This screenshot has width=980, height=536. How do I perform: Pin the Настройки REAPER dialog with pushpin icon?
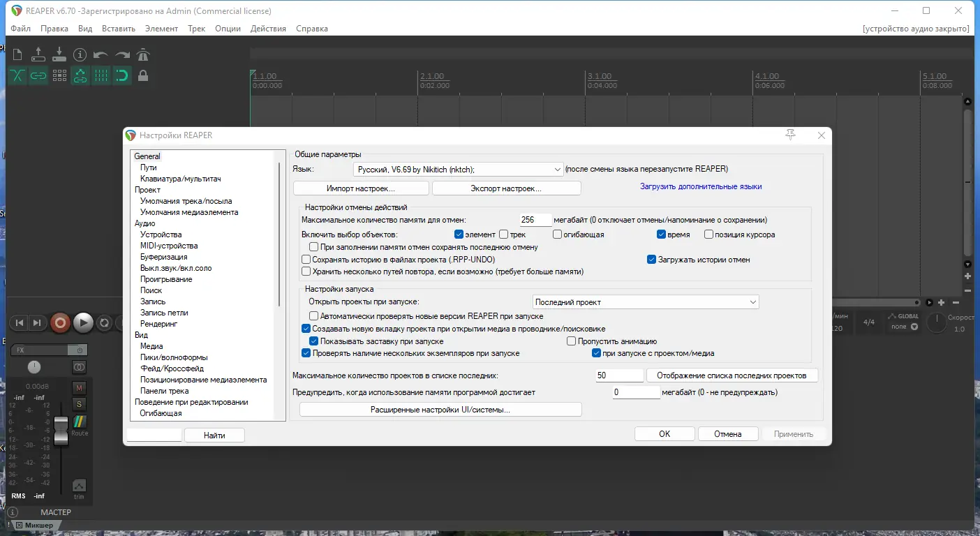click(x=790, y=135)
